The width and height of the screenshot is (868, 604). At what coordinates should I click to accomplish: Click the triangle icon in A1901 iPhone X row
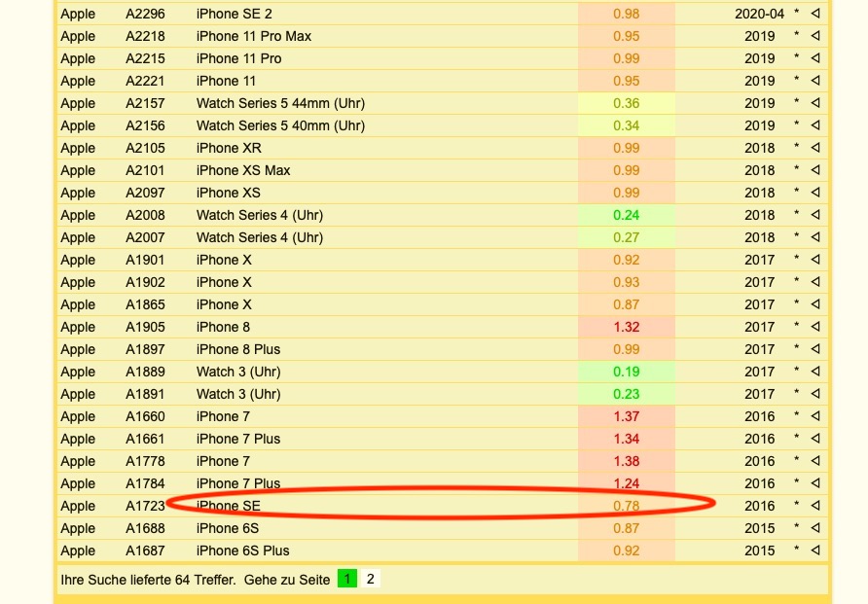(815, 260)
